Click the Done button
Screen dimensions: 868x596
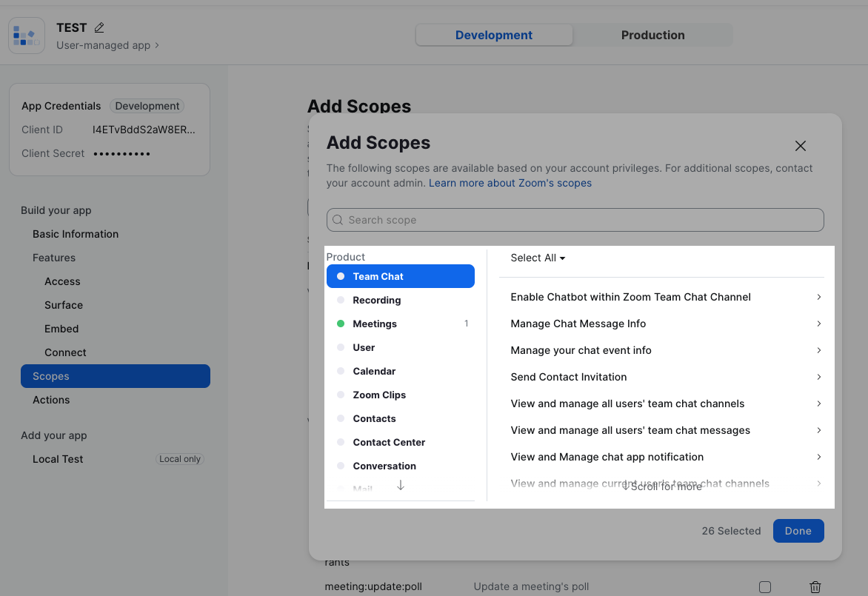(798, 531)
